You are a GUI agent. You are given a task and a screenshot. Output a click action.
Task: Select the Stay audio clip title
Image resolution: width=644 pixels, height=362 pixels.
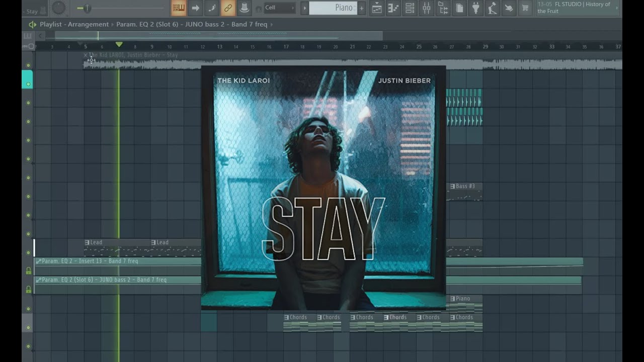tap(133, 55)
